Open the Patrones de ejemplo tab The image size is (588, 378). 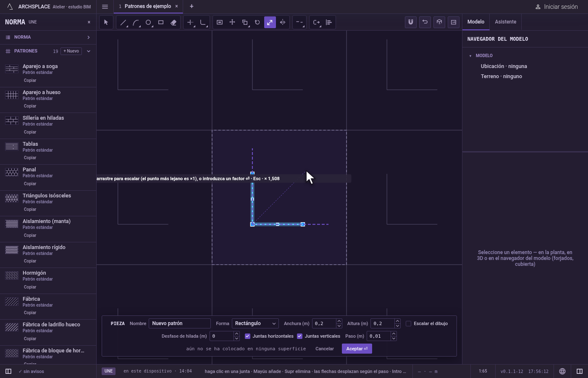148,6
